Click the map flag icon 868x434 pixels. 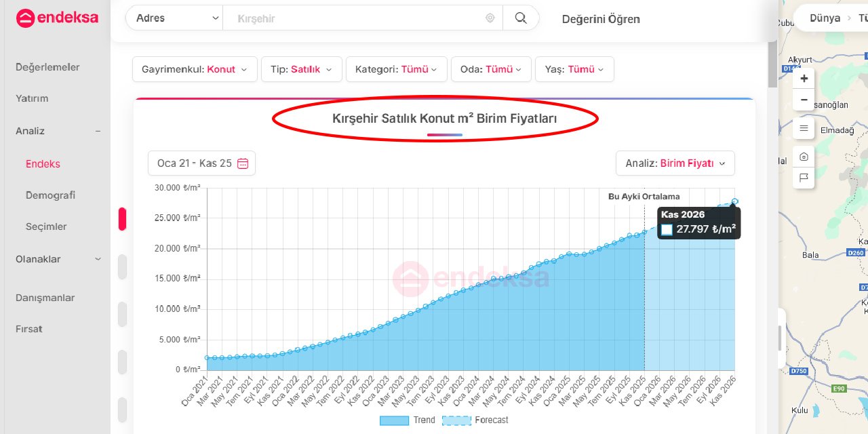point(804,178)
